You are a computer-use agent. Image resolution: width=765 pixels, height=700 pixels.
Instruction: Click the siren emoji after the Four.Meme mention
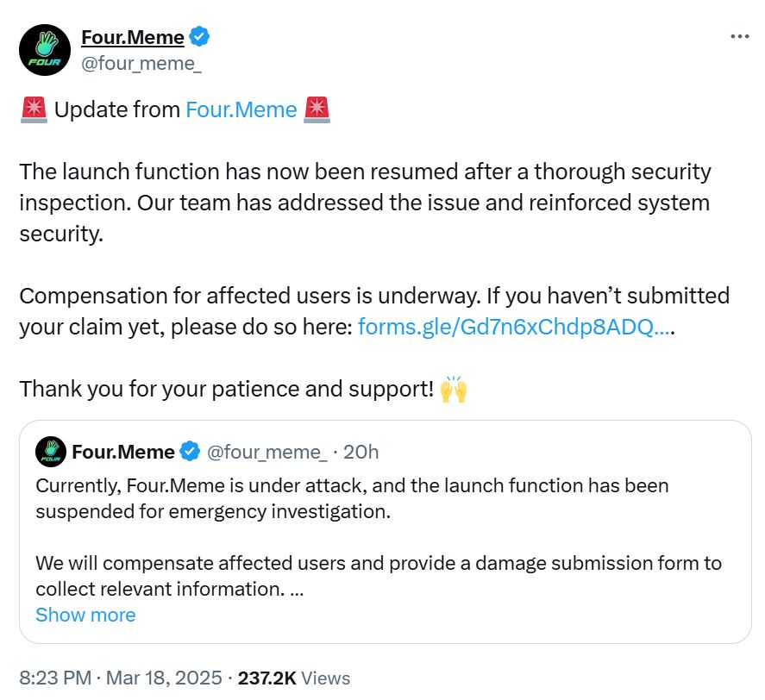[317, 110]
